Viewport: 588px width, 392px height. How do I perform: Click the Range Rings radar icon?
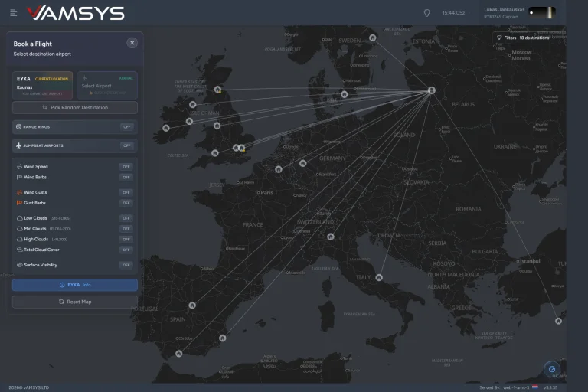click(x=18, y=127)
